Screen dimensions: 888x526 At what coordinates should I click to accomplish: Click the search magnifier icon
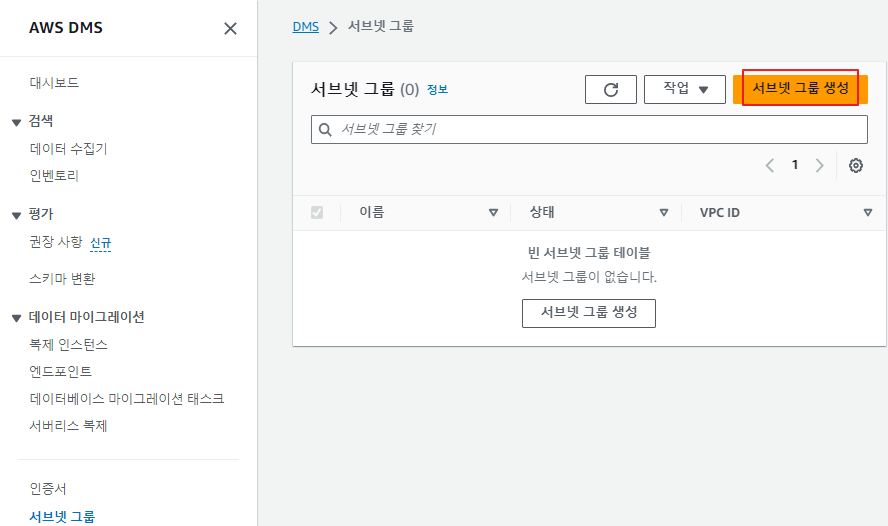[x=325, y=130]
